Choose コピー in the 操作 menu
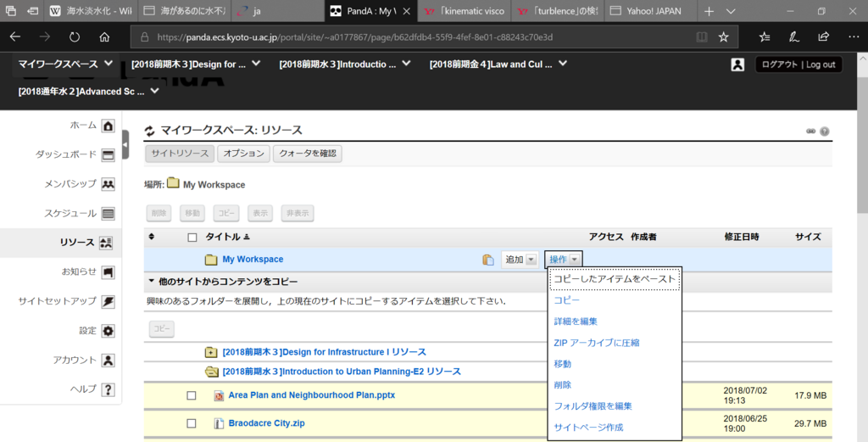Viewport: 868px width, 442px height. [567, 300]
